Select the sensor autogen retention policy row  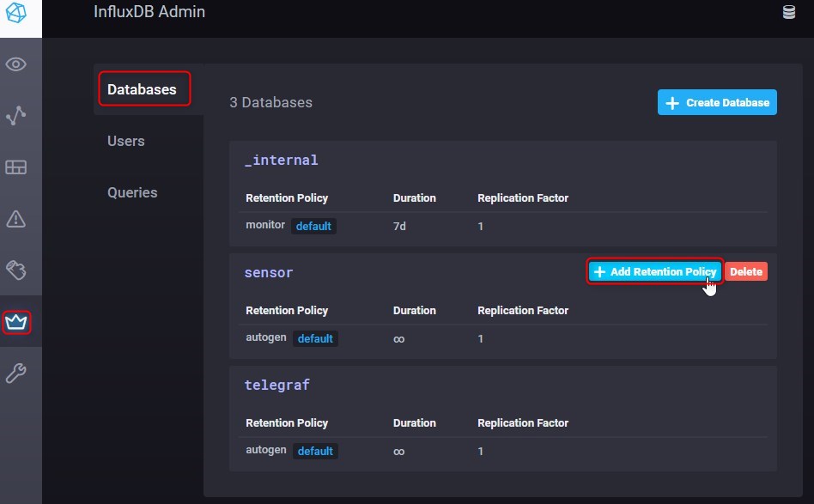(x=264, y=338)
